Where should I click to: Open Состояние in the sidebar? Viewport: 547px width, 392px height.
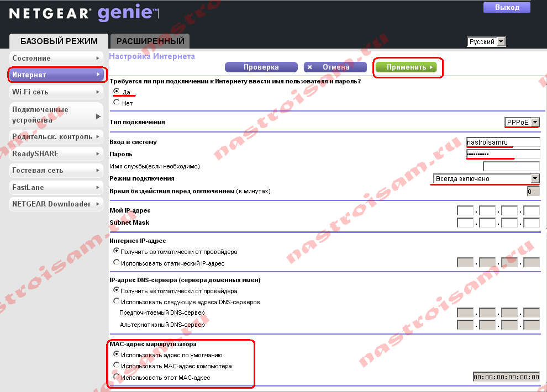[x=56, y=58]
